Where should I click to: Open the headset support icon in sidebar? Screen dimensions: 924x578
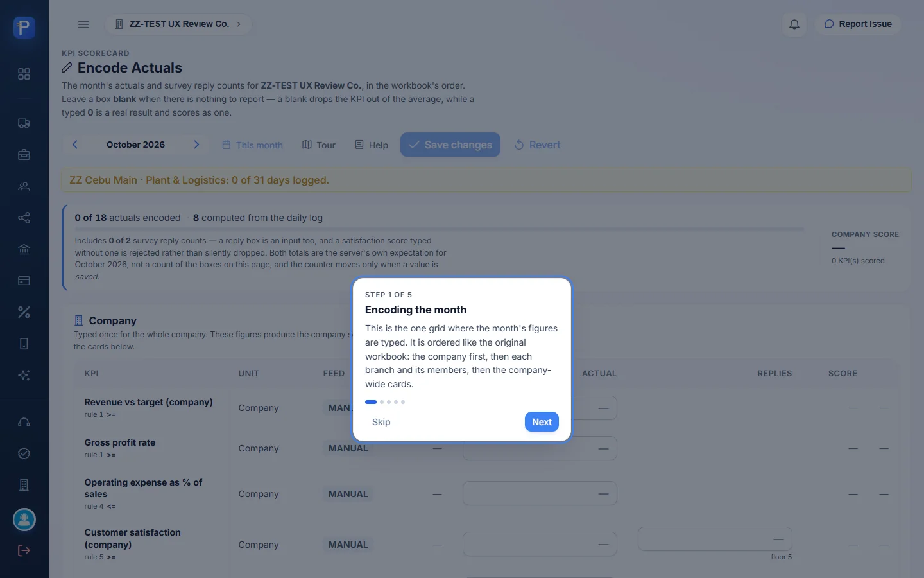(24, 422)
